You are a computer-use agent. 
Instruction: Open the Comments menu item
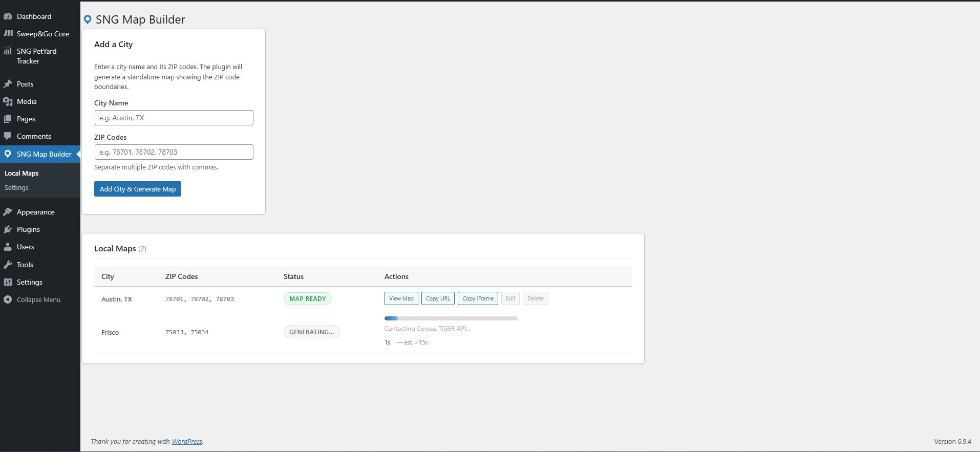point(34,136)
